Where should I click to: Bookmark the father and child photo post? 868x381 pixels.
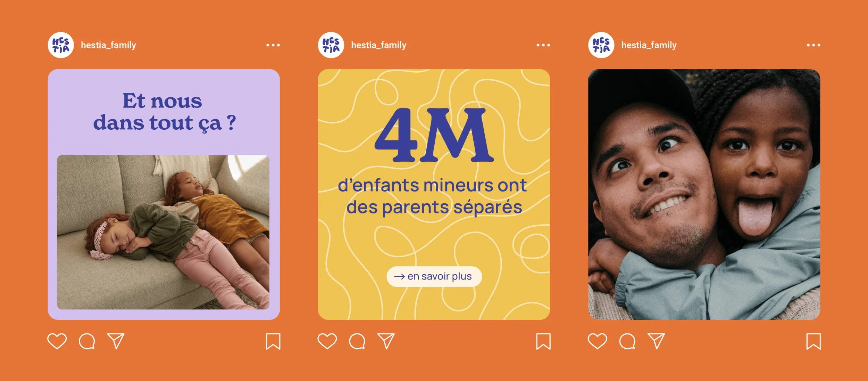813,341
